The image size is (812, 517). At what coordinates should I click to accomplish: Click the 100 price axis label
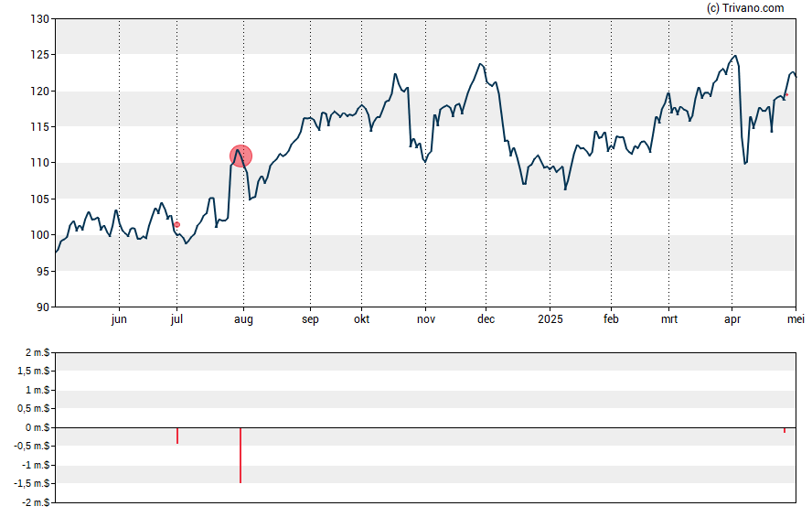tap(40, 234)
